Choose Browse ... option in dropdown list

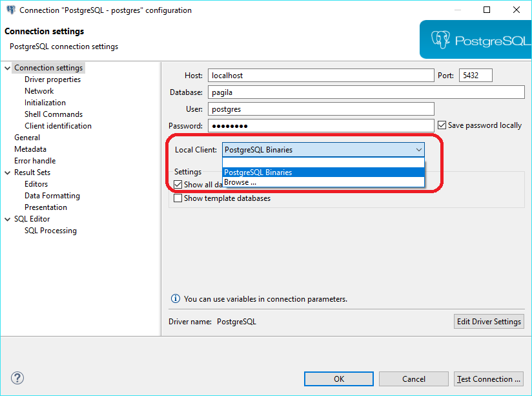click(x=323, y=182)
